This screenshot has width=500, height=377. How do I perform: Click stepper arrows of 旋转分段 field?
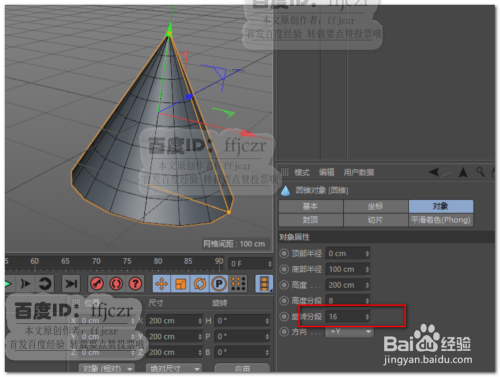pos(367,316)
